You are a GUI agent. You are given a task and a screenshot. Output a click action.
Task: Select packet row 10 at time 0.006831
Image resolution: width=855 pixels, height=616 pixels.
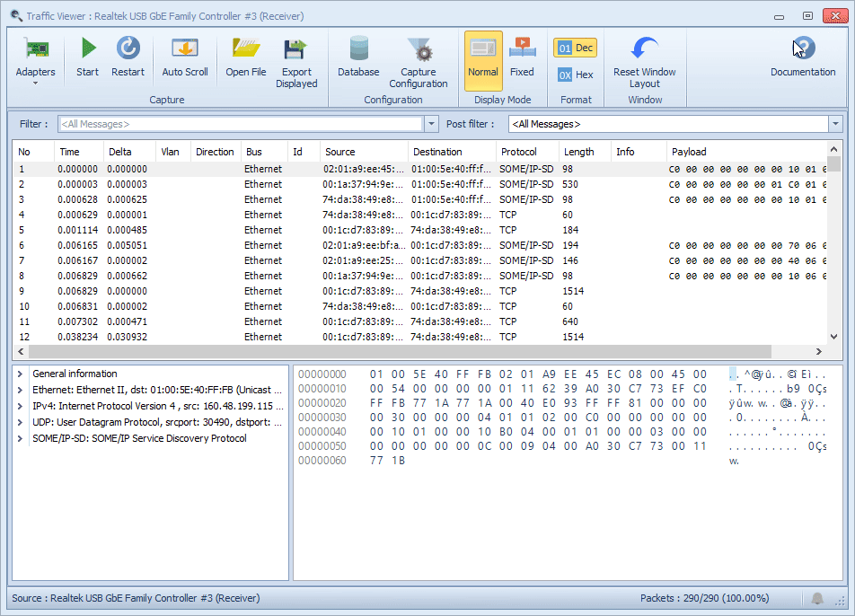(420, 306)
